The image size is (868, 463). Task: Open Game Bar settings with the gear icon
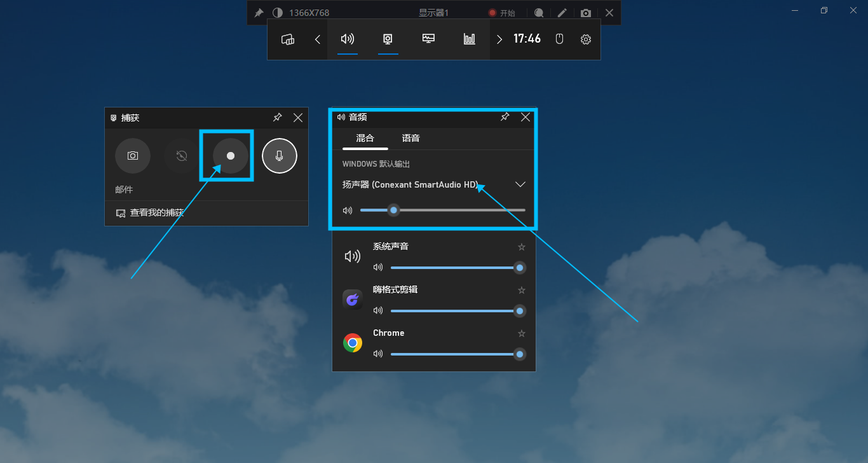coord(585,39)
